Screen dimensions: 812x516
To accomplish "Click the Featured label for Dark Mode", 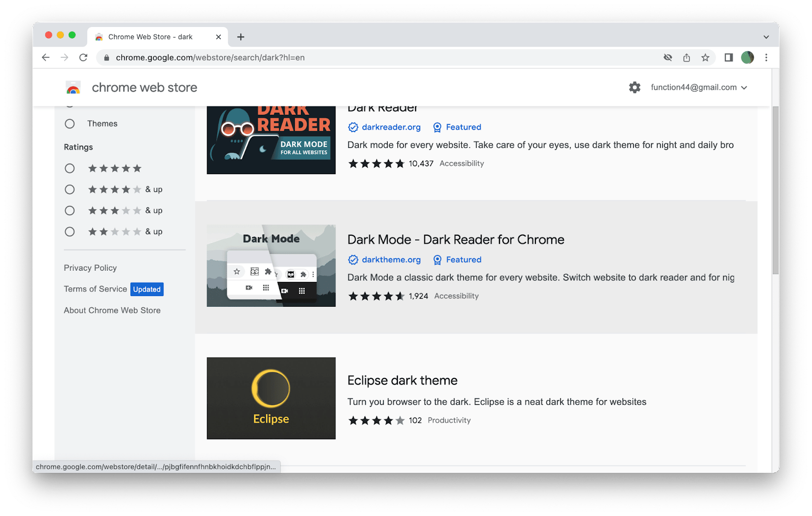I will [x=464, y=260].
